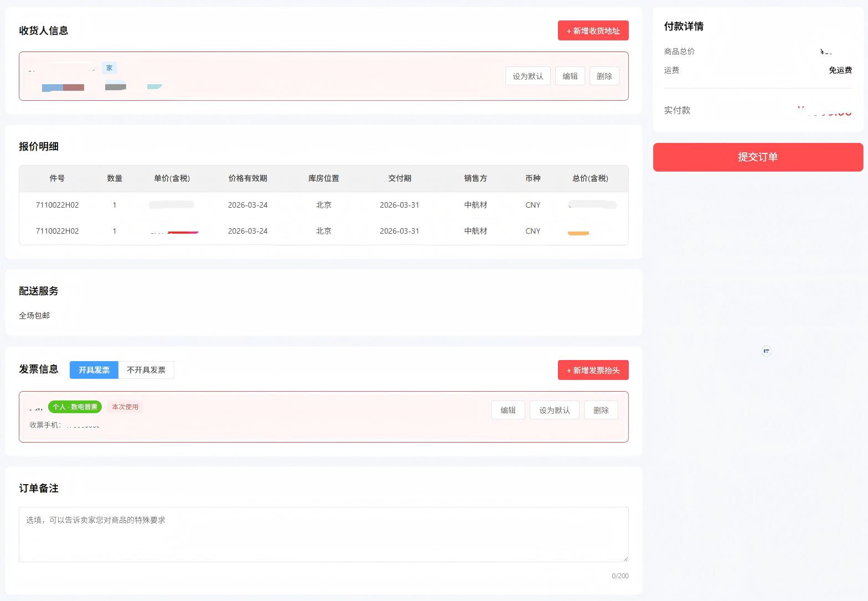Click the 币种 column header

pyautogui.click(x=533, y=178)
